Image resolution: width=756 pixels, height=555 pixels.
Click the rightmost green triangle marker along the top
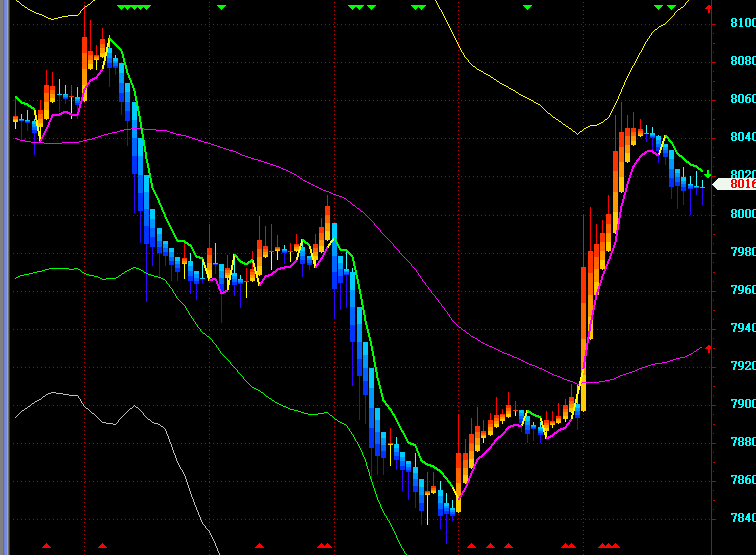click(x=671, y=7)
